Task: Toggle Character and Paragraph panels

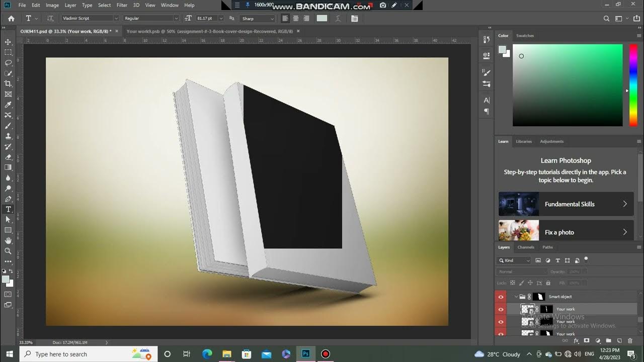Action: [355, 18]
